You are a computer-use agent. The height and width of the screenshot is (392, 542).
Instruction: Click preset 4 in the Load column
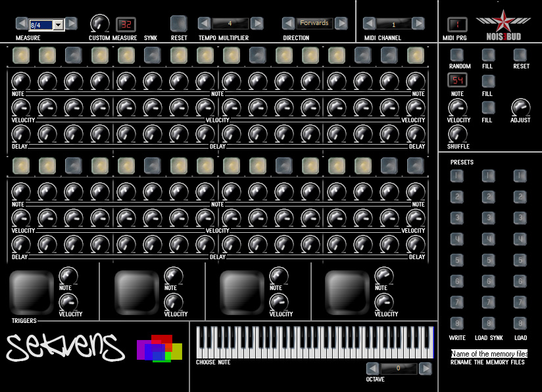[x=520, y=239]
